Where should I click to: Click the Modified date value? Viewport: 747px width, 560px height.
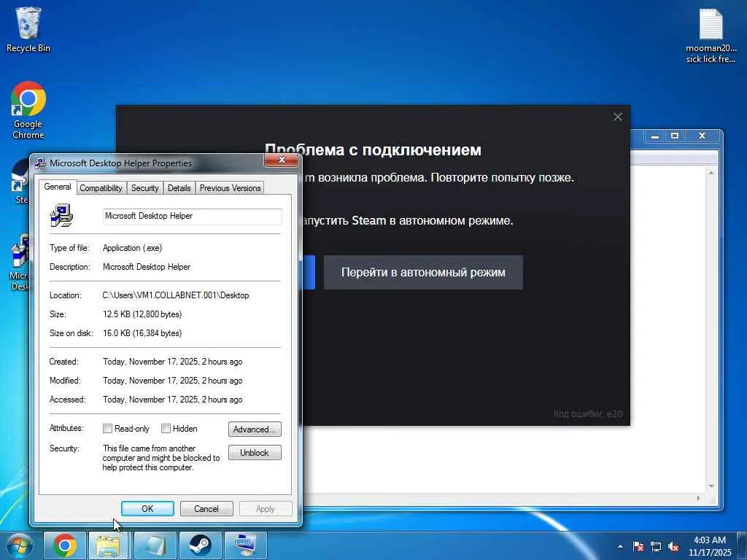click(172, 381)
